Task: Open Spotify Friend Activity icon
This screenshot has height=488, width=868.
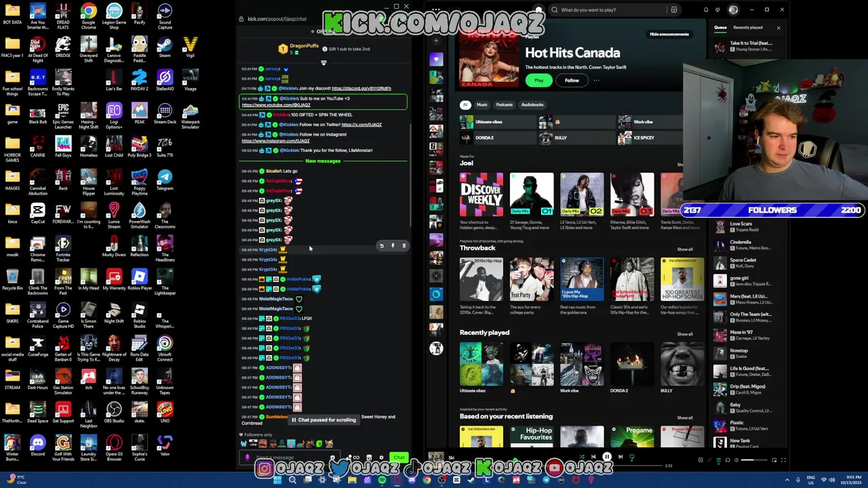Action: 718,10
